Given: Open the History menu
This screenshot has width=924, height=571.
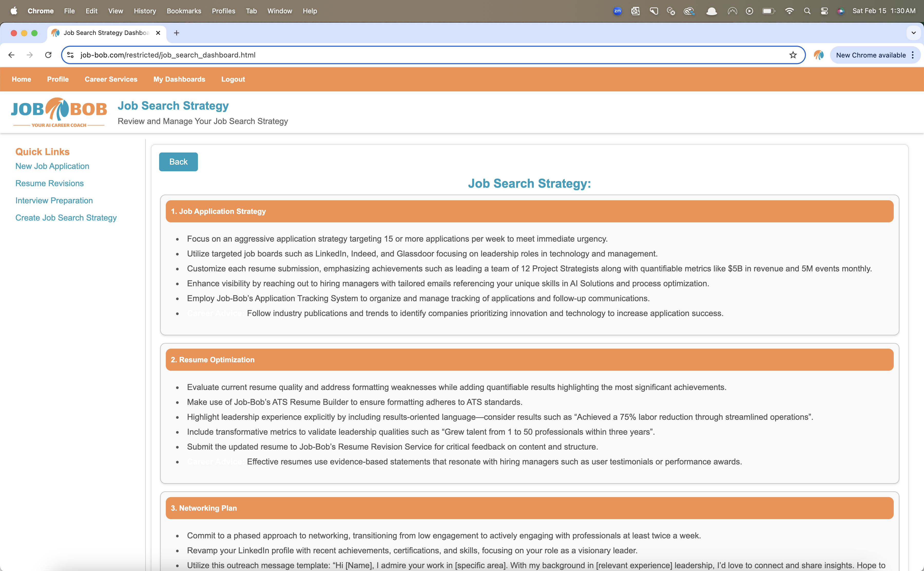Looking at the screenshot, I should 145,11.
